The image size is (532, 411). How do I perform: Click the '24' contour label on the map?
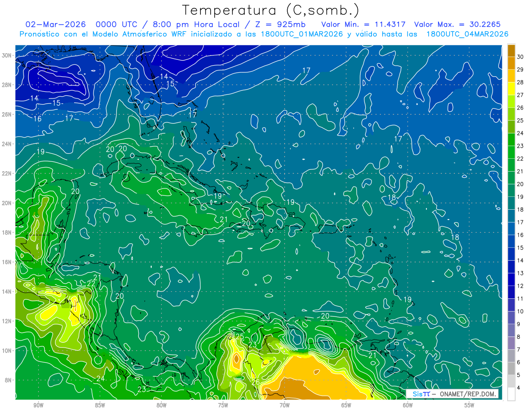pyautogui.click(x=101, y=379)
